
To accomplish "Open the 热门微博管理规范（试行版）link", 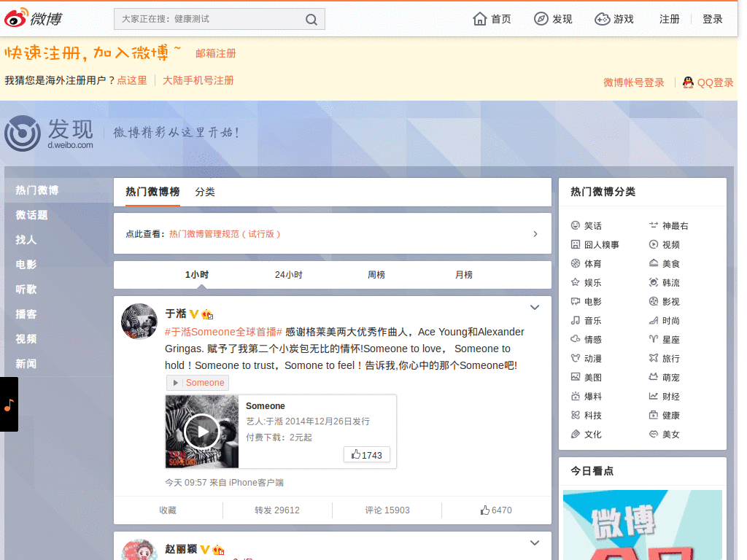I will point(225,234).
